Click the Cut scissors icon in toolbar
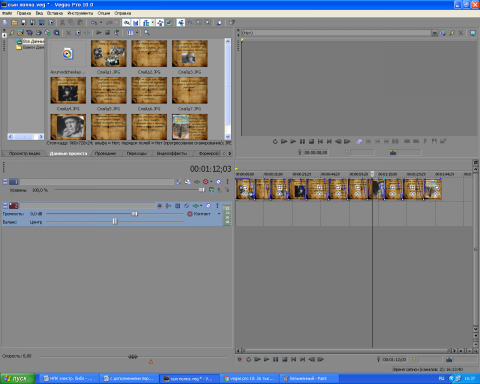Image resolution: width=480 pixels, height=384 pixels. pyautogui.click(x=62, y=22)
